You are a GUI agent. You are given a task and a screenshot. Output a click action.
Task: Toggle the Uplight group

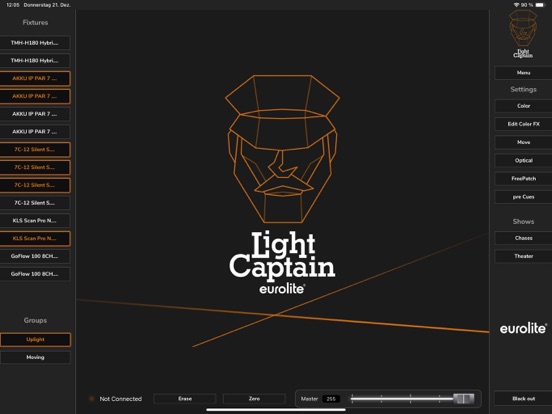pyautogui.click(x=35, y=339)
